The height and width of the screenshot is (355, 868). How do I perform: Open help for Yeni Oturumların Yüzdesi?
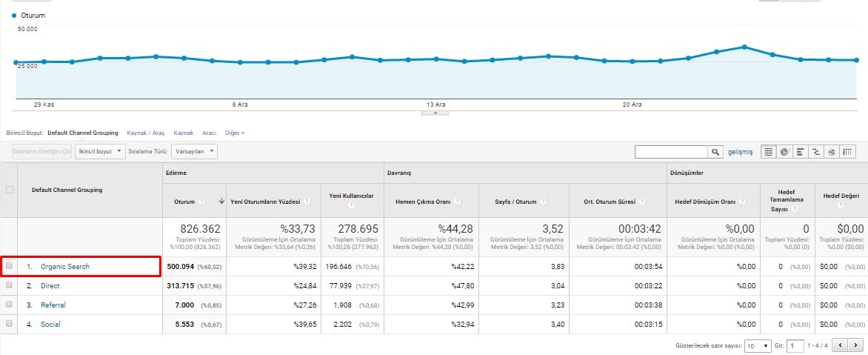(x=307, y=202)
